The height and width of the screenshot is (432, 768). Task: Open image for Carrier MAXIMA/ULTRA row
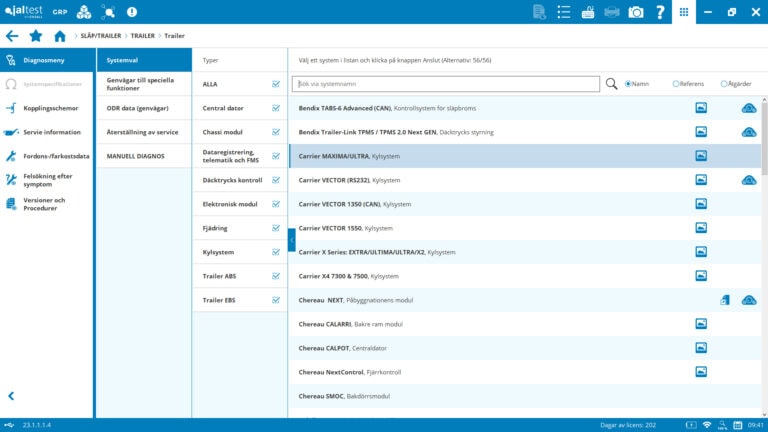pos(701,156)
